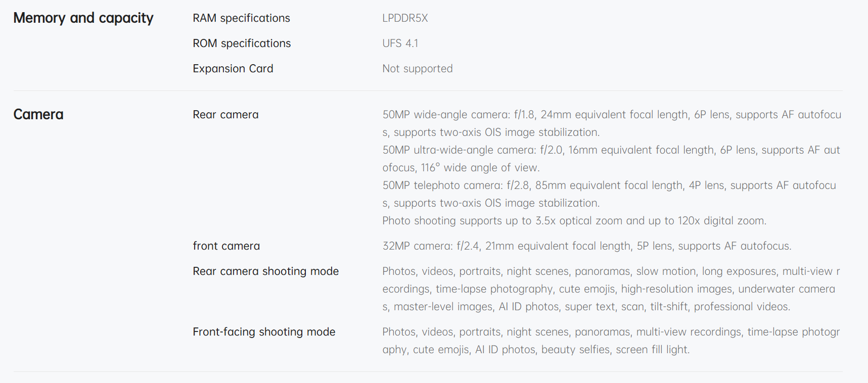
Task: Select the Not supported value text
Action: click(417, 69)
